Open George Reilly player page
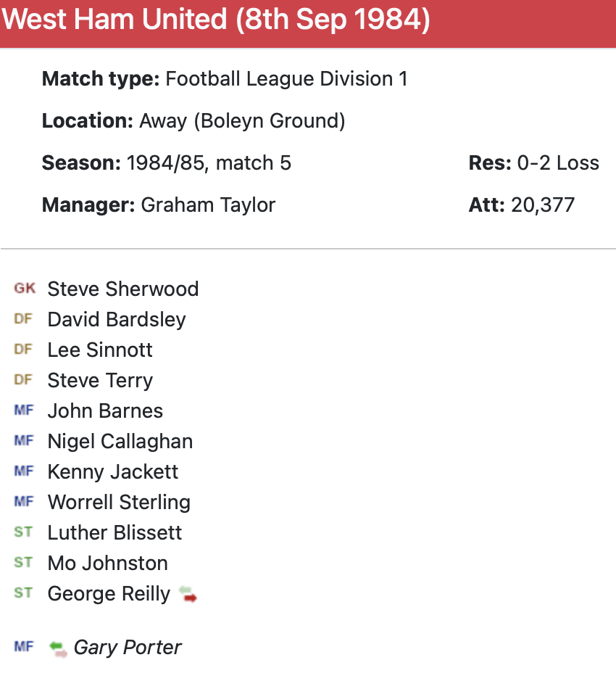This screenshot has width=616, height=689. 109,593
